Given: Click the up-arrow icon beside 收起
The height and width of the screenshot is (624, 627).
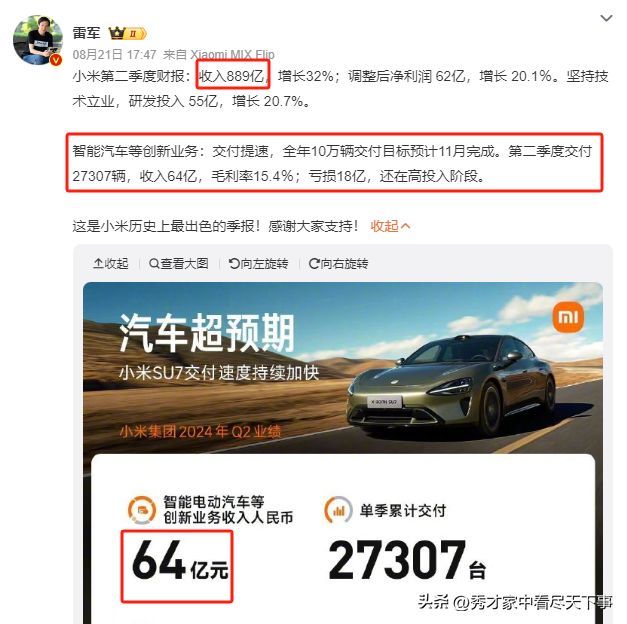Looking at the screenshot, I should 98,264.
